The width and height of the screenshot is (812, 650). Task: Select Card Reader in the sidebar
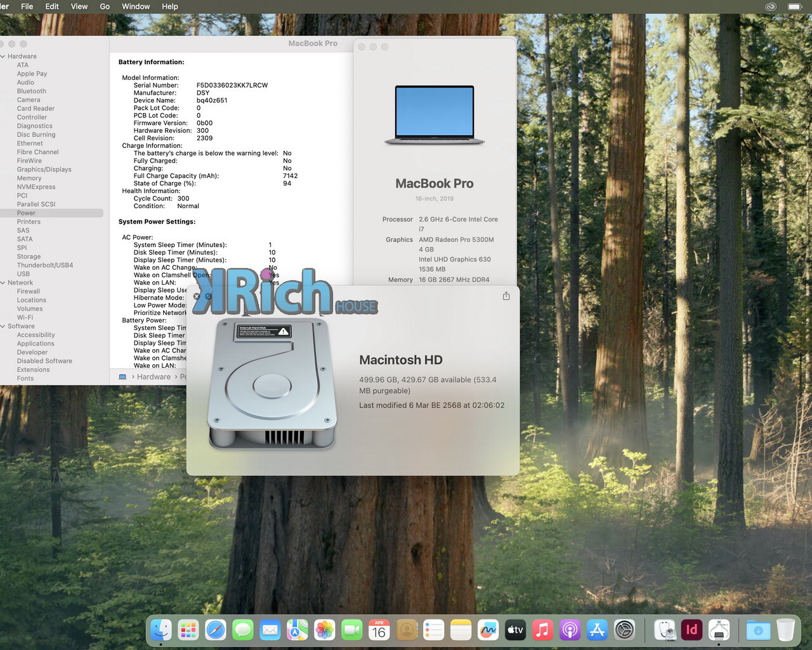point(36,109)
